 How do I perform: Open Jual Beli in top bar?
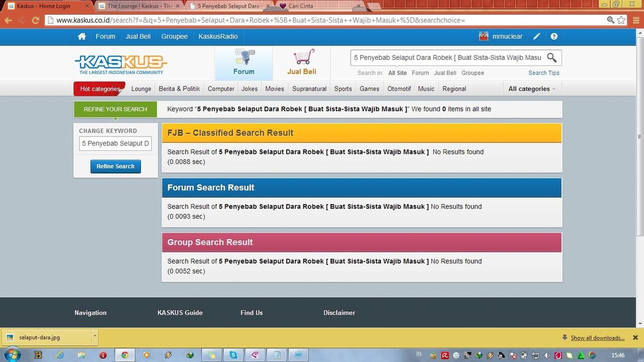pos(138,36)
